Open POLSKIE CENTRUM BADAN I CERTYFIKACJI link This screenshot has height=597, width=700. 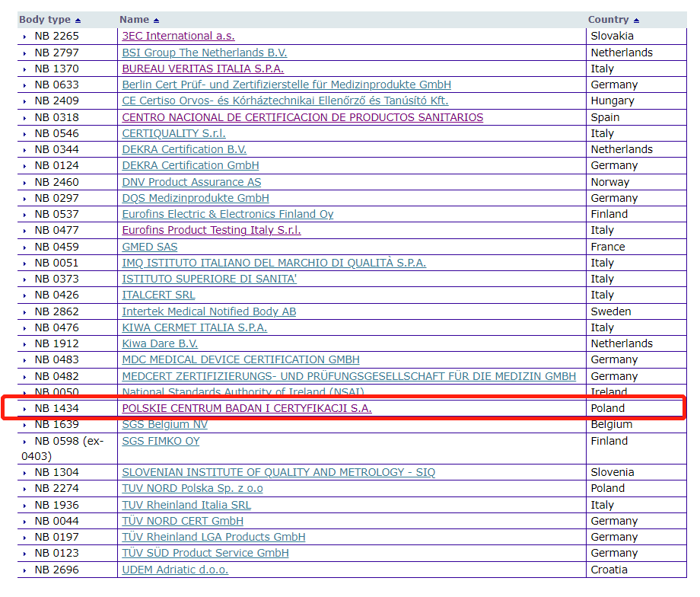pos(247,408)
